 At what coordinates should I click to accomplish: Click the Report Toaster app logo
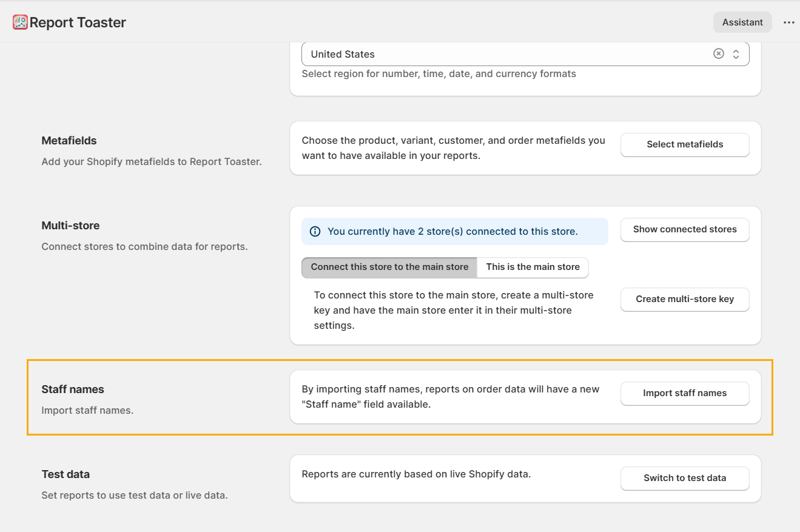[20, 22]
